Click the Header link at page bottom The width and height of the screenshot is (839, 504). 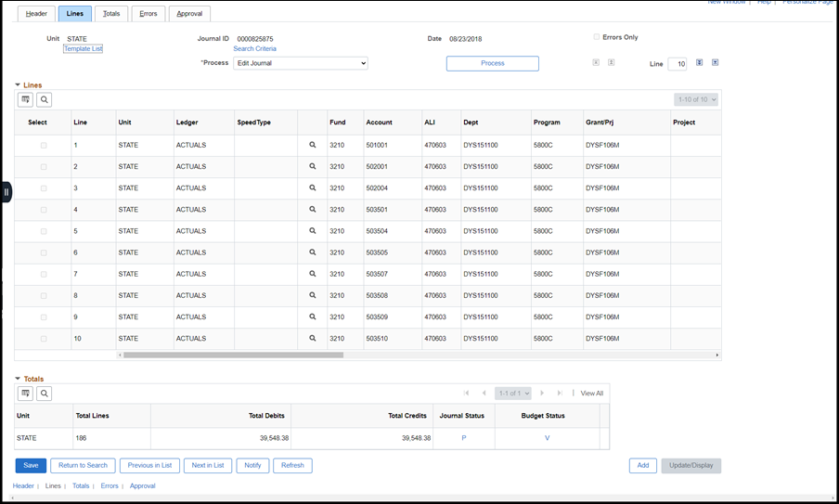pyautogui.click(x=23, y=485)
